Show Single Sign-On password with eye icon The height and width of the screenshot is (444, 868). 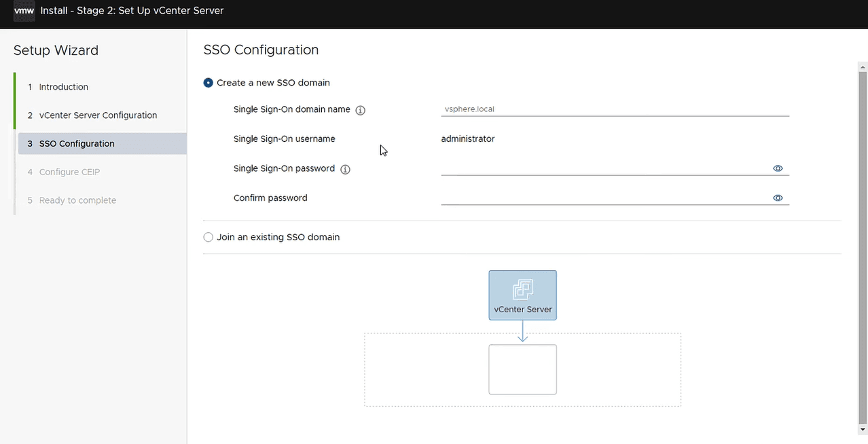[x=778, y=168]
